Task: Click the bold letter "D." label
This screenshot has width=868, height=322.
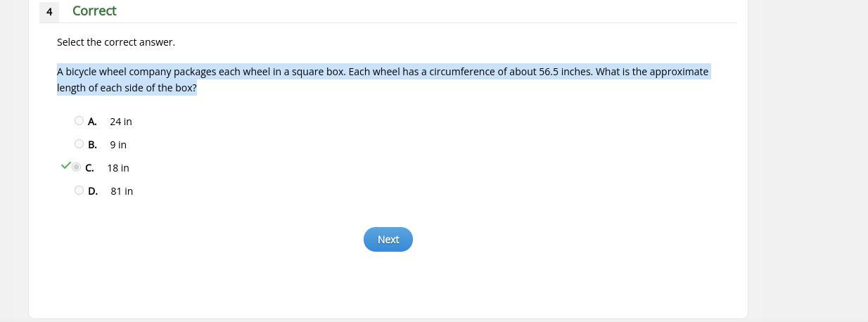Action: [93, 191]
